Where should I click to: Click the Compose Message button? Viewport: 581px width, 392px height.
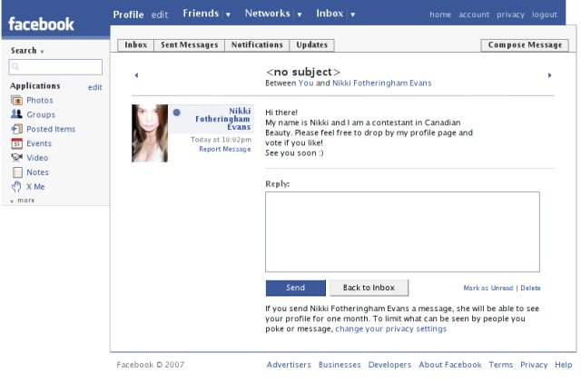tap(525, 45)
